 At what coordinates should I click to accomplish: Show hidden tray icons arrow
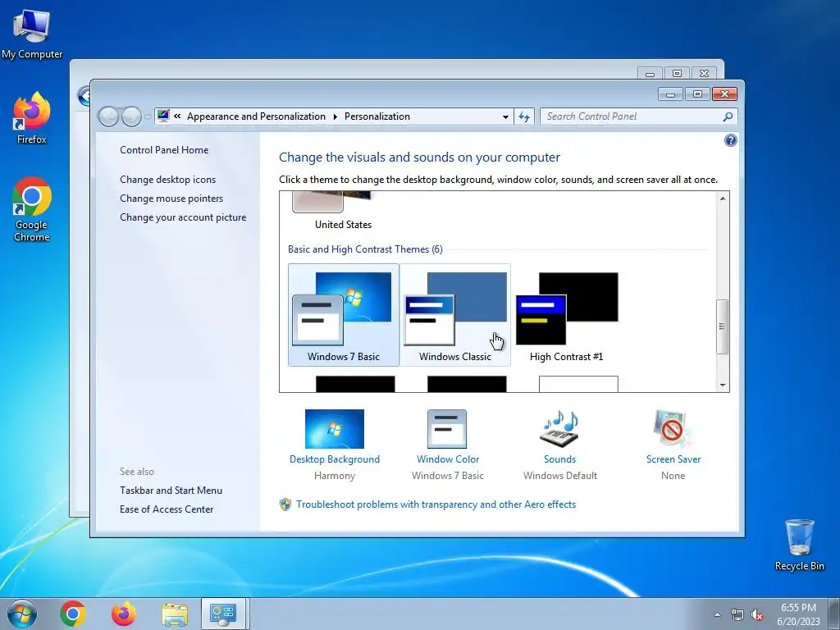pyautogui.click(x=717, y=614)
